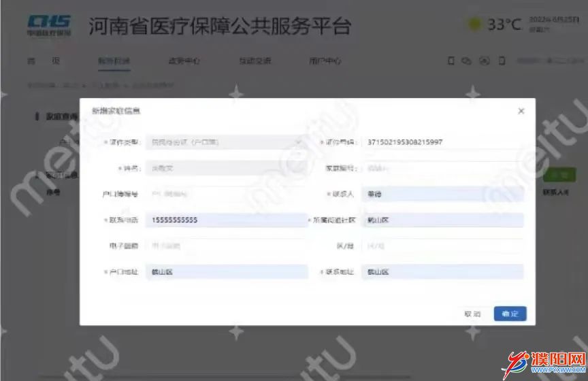
Task: Focus the family number input
Action: (x=442, y=168)
